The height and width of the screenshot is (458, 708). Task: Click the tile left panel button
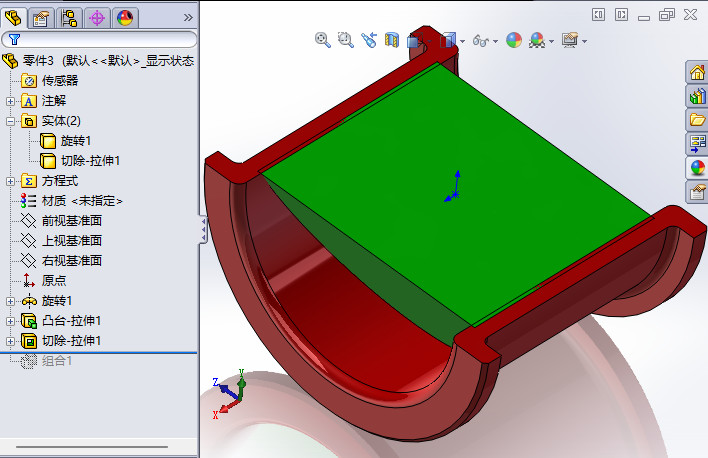coord(598,15)
